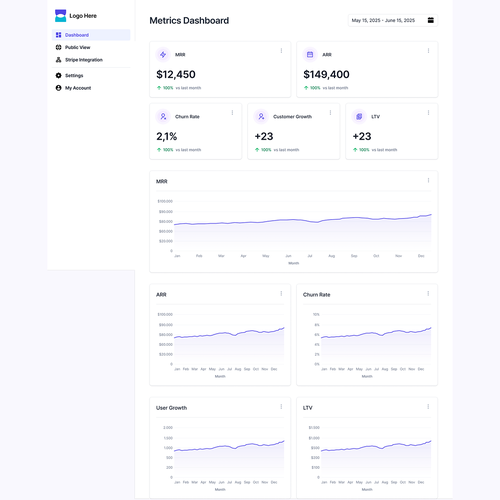
Task: Click the green up arrow on Churn Rate card
Action: point(159,150)
